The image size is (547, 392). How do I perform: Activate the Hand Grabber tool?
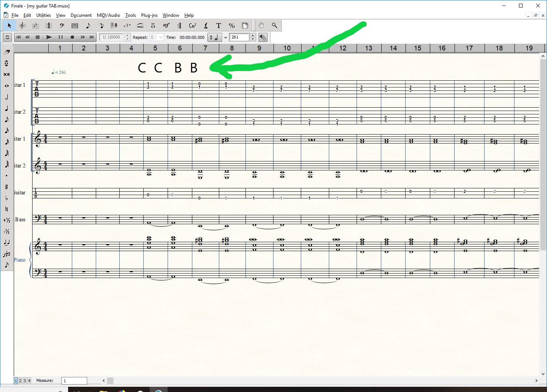pos(261,25)
